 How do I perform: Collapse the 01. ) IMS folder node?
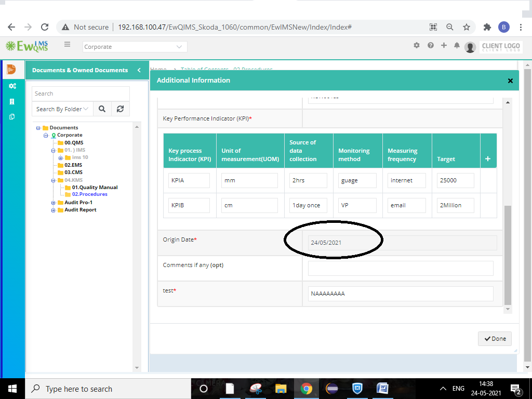(x=54, y=150)
